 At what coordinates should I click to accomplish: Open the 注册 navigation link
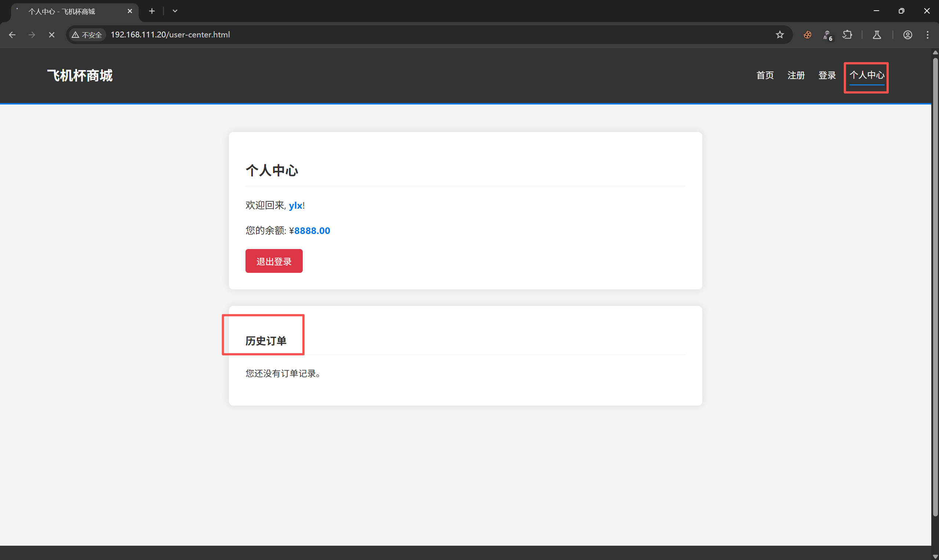(796, 75)
